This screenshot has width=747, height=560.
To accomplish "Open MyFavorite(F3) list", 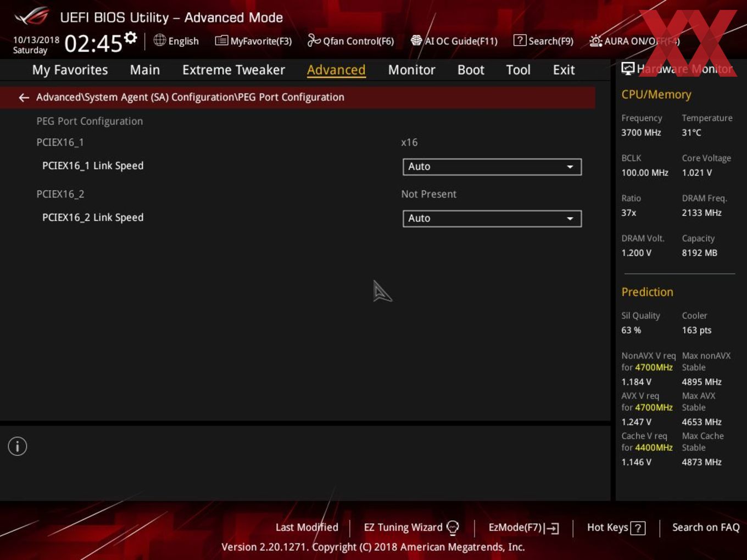I will tap(253, 41).
